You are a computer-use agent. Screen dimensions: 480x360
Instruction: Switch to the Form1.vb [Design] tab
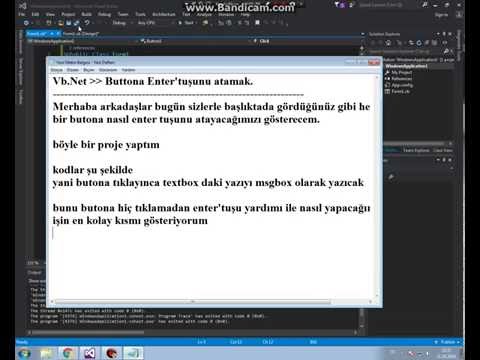point(80,34)
